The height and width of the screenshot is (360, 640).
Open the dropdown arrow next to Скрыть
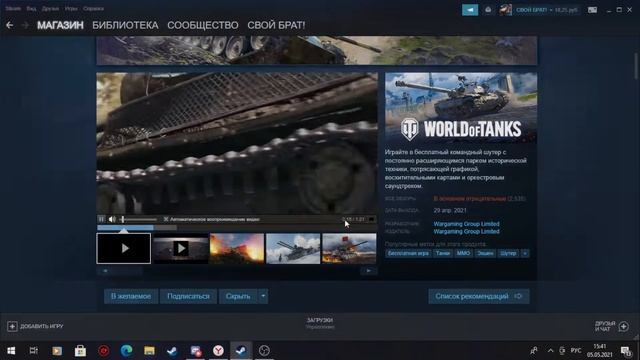(x=263, y=296)
